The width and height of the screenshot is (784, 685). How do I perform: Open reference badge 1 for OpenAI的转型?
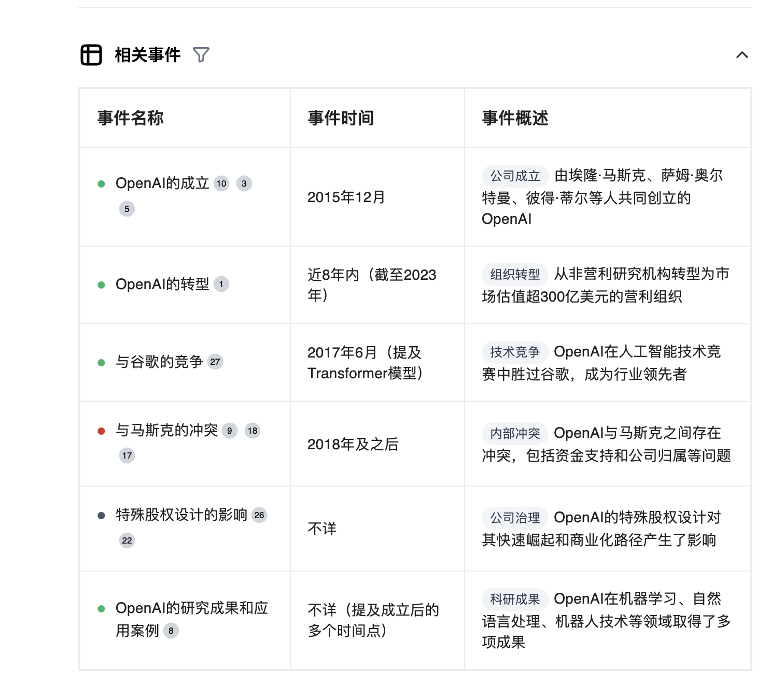tap(221, 284)
